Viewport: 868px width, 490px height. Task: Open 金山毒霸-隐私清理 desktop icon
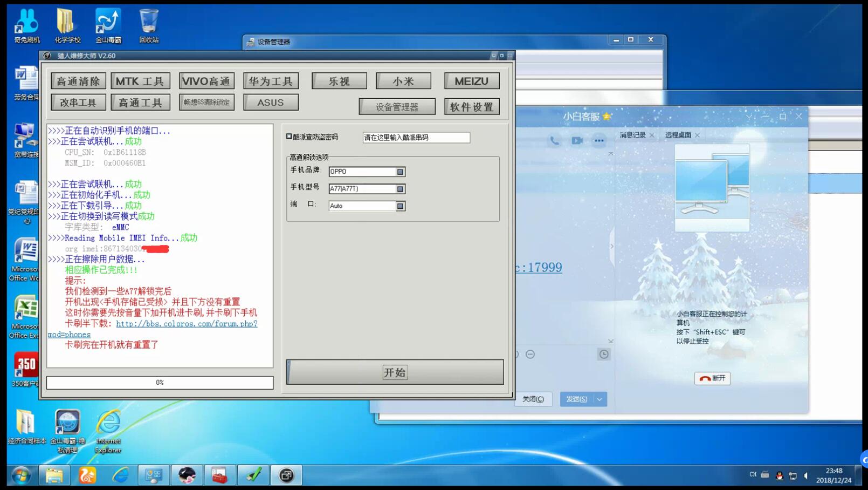coord(67,432)
